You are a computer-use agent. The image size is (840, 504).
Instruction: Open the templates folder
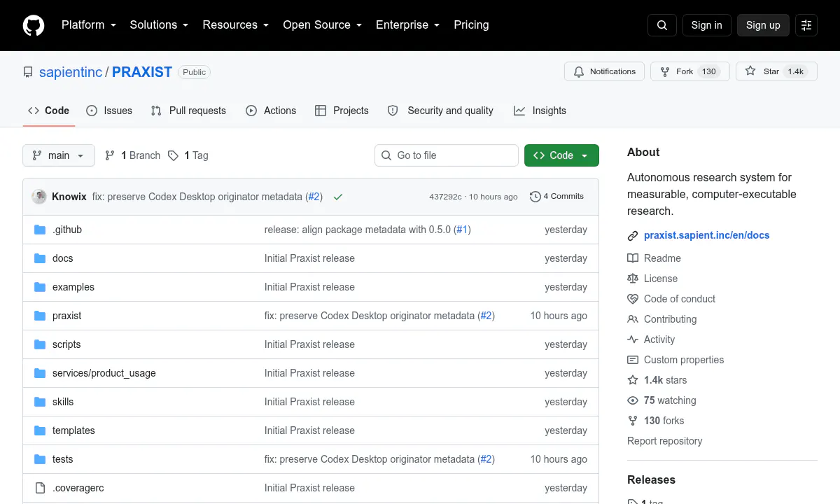tap(73, 430)
